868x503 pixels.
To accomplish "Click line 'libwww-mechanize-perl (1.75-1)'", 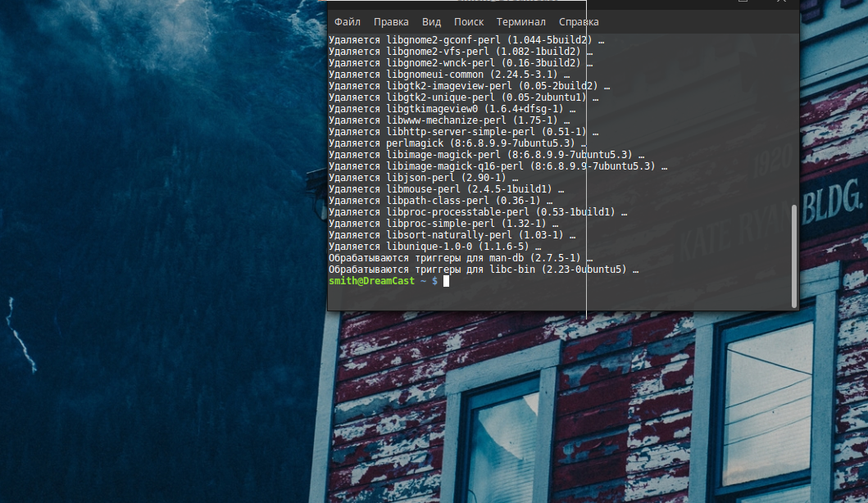I will coord(449,120).
